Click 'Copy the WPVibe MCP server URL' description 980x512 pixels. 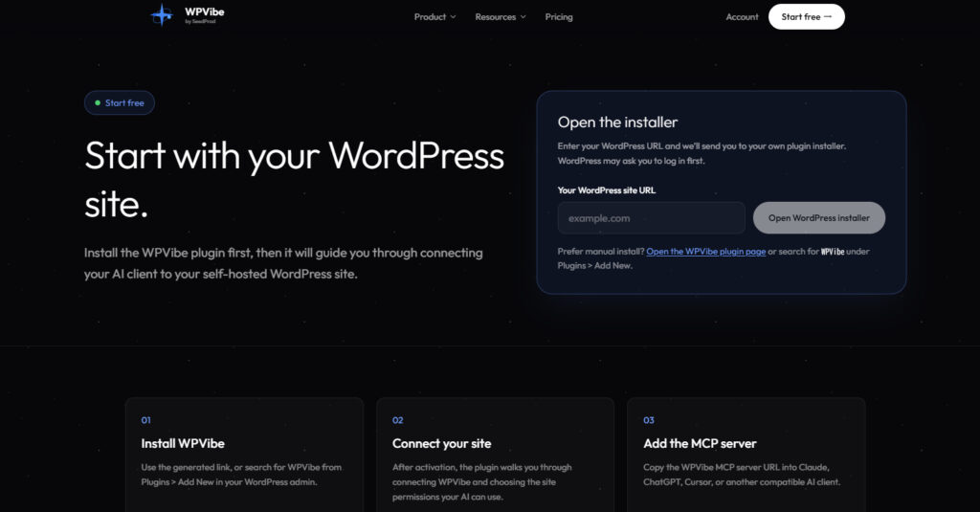pyautogui.click(x=742, y=475)
